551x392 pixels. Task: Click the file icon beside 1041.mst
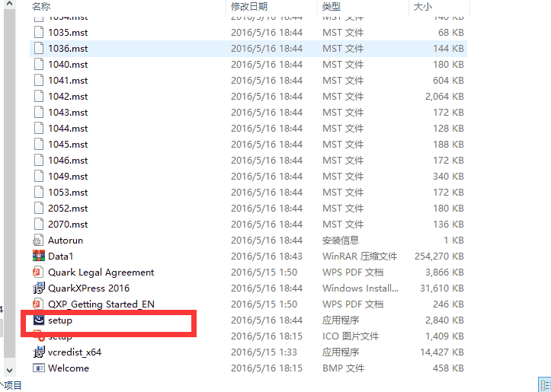click(x=39, y=81)
